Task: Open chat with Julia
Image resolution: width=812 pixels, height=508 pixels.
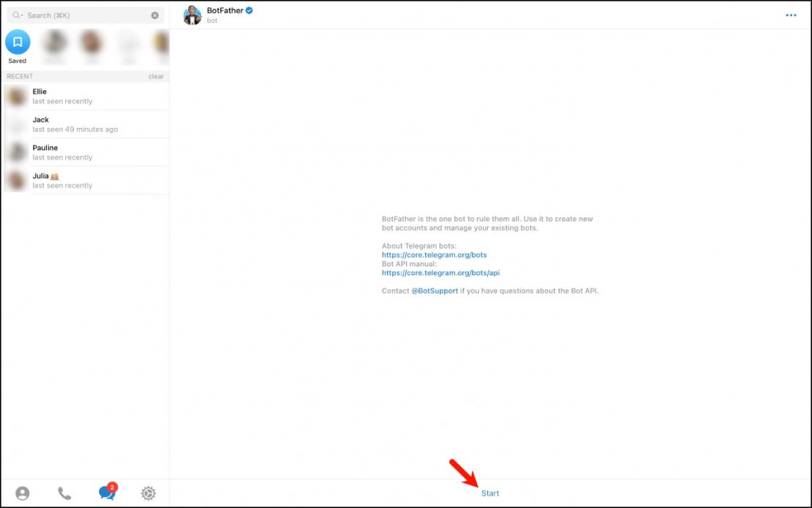Action: 86,180
